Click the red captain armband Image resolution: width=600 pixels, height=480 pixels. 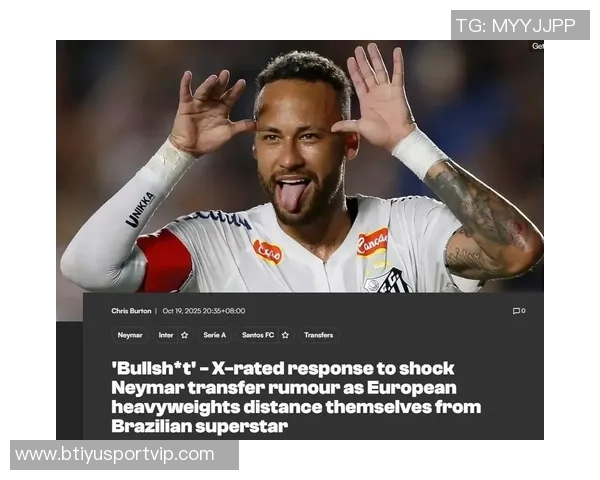coord(165,262)
